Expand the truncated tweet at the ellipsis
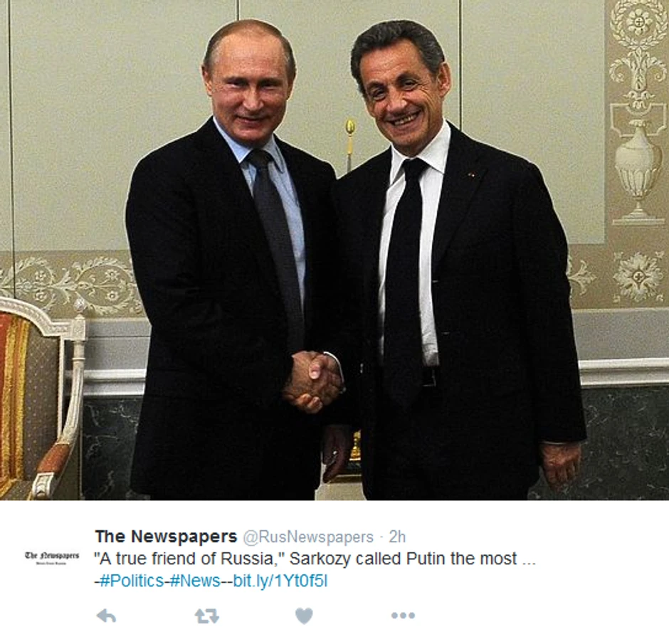Screen dimensions: 669x644 529,559
